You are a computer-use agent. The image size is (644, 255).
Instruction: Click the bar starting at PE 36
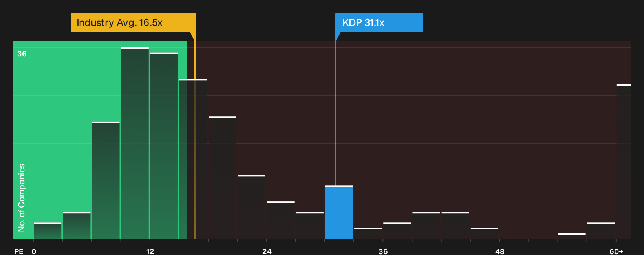pyautogui.click(x=397, y=231)
